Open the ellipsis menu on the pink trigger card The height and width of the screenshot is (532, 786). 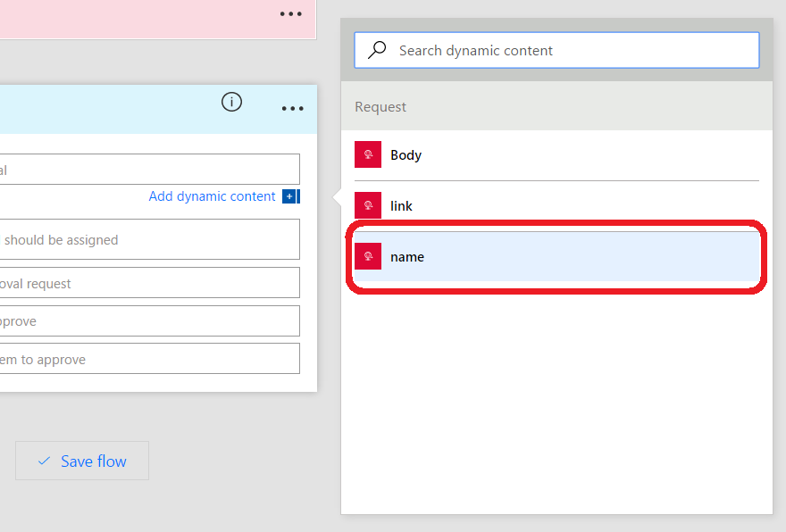point(290,13)
